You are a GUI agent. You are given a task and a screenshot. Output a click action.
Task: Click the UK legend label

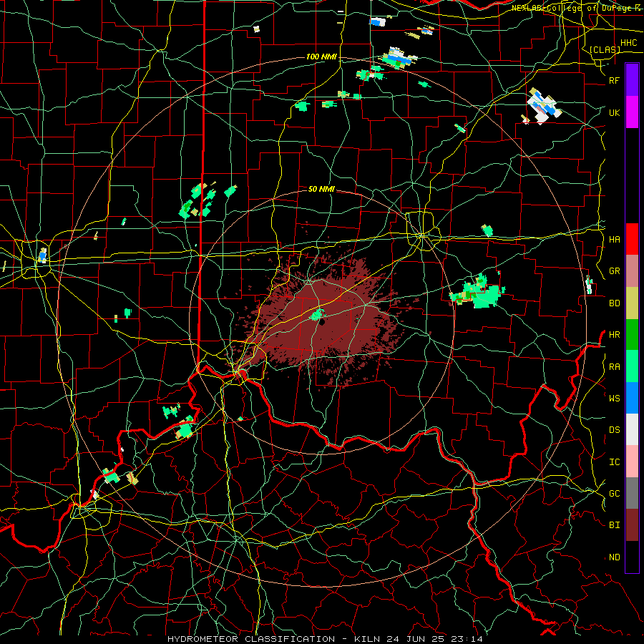coord(614,112)
